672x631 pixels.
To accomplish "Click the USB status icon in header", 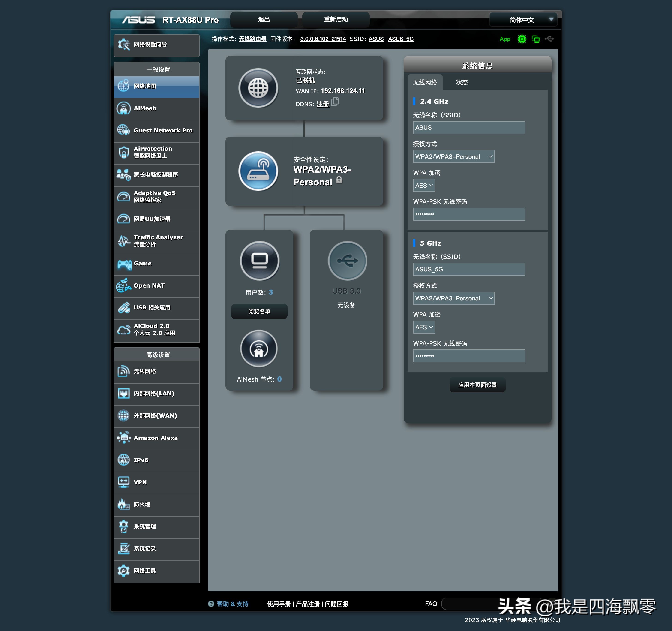I will [549, 39].
